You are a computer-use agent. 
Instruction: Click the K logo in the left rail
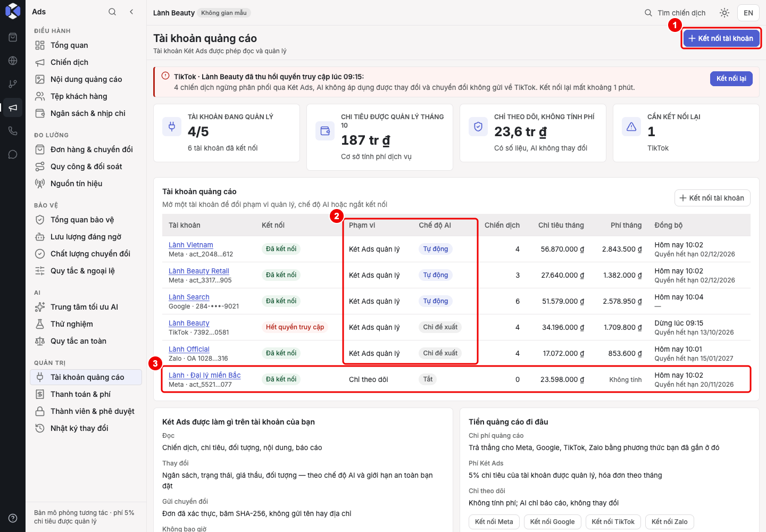tap(13, 11)
